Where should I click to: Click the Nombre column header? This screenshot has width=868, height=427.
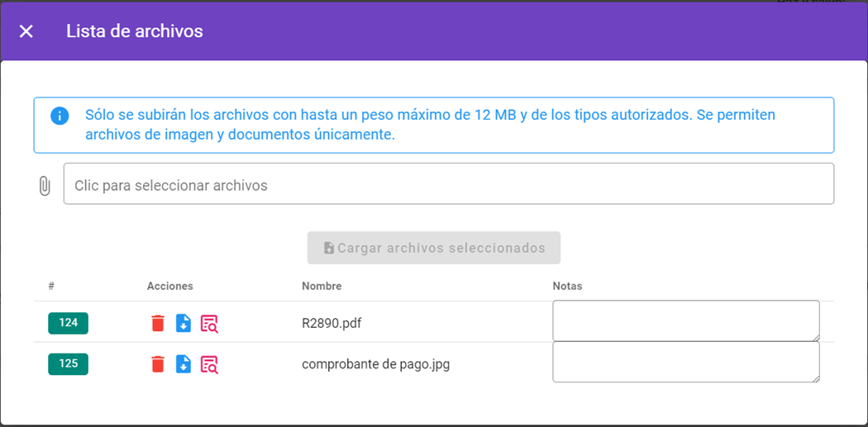point(322,287)
